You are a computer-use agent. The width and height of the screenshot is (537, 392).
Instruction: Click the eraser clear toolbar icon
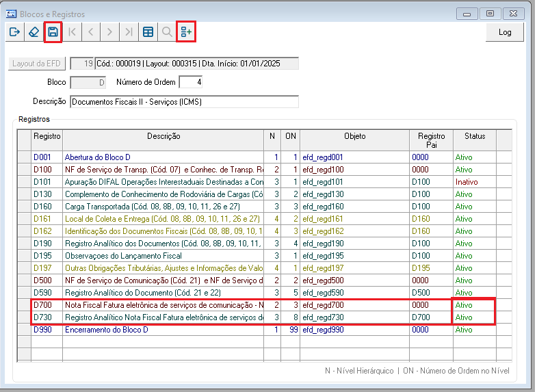[34, 32]
